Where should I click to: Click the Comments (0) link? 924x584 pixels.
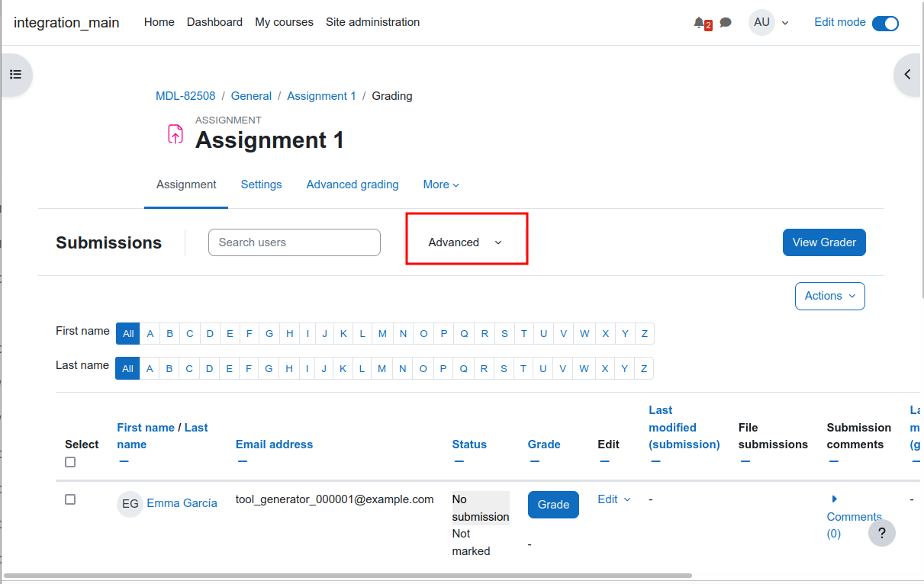tap(855, 525)
